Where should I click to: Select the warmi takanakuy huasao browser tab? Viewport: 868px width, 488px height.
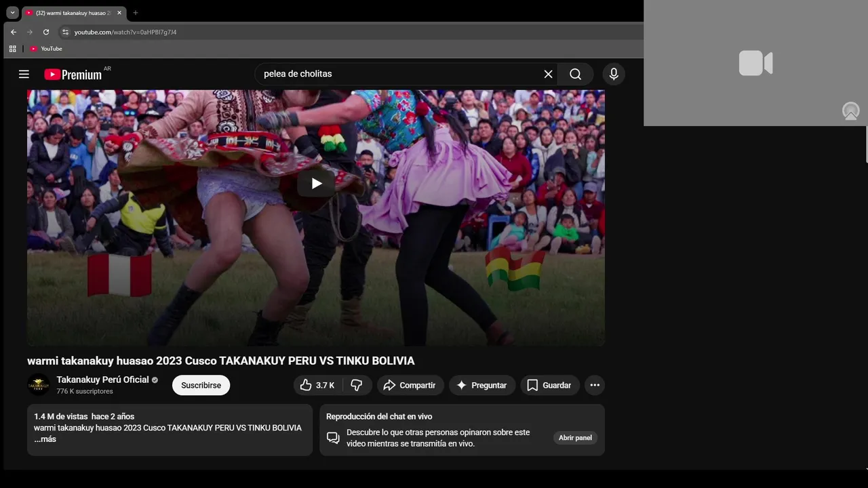[x=74, y=13]
